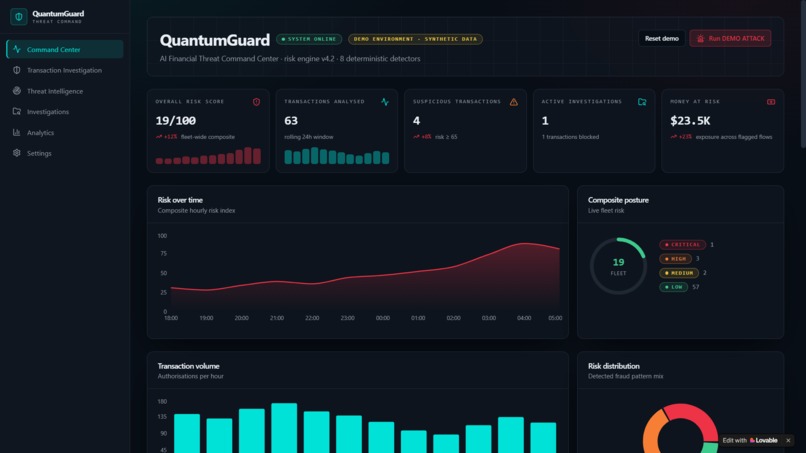Click the red risk sparkline bars
The width and height of the screenshot is (806, 453).
208,156
